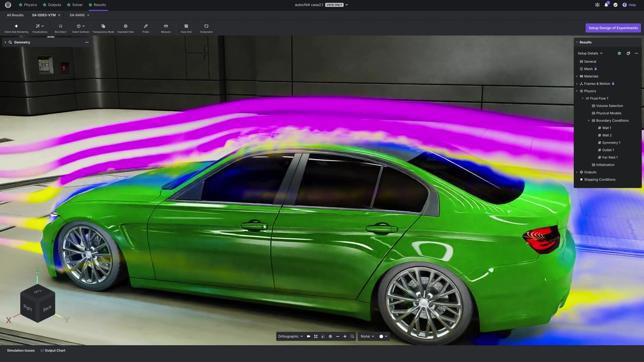Click Setup Design of Experiments button

613,28
